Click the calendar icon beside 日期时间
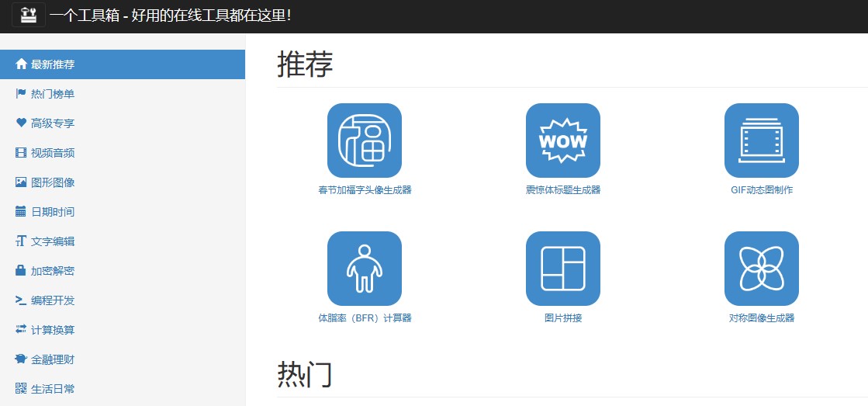 tap(21, 212)
